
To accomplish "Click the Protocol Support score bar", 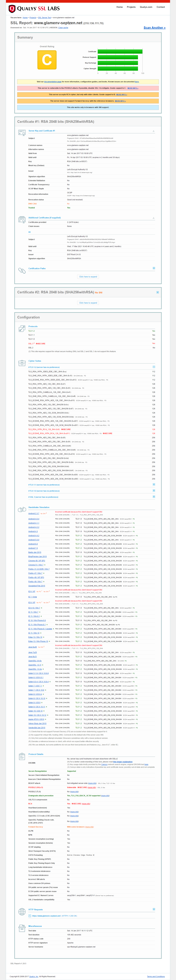I will (x=118, y=58).
